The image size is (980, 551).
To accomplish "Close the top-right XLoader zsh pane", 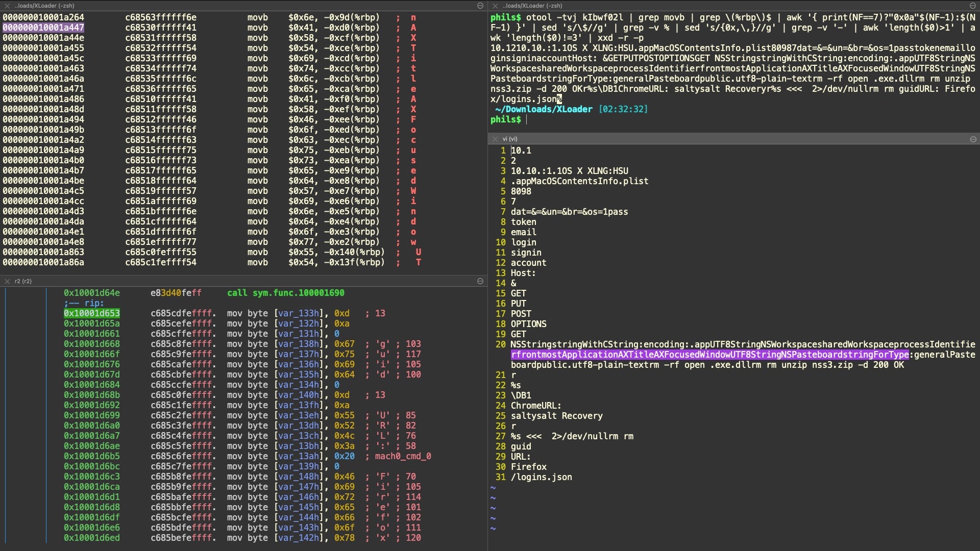I will 495,6.
